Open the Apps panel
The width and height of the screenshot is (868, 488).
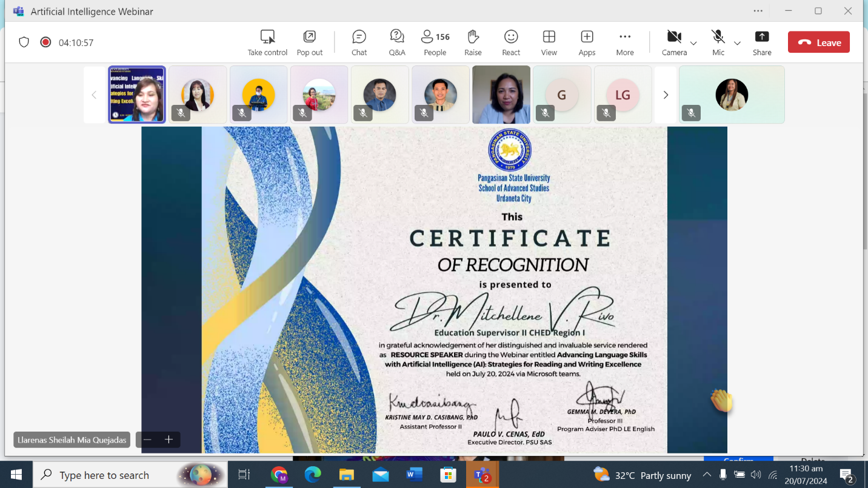pyautogui.click(x=587, y=42)
